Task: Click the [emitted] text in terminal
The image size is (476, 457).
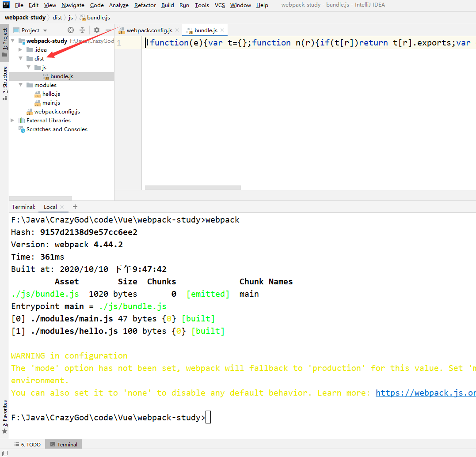Action: tap(208, 294)
